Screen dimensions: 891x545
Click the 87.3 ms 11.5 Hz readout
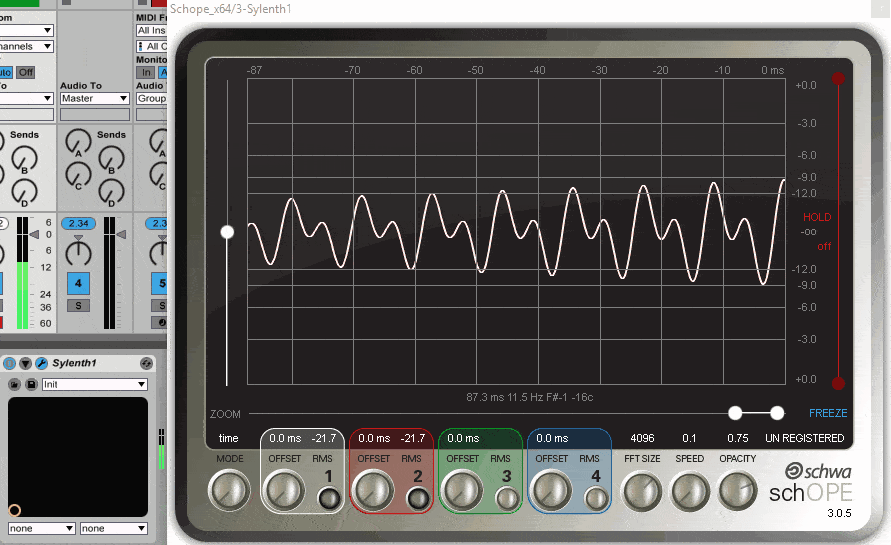click(x=530, y=397)
